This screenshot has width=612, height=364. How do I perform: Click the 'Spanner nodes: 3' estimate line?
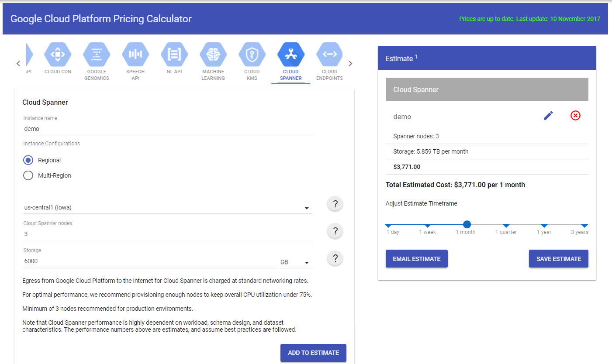click(416, 136)
